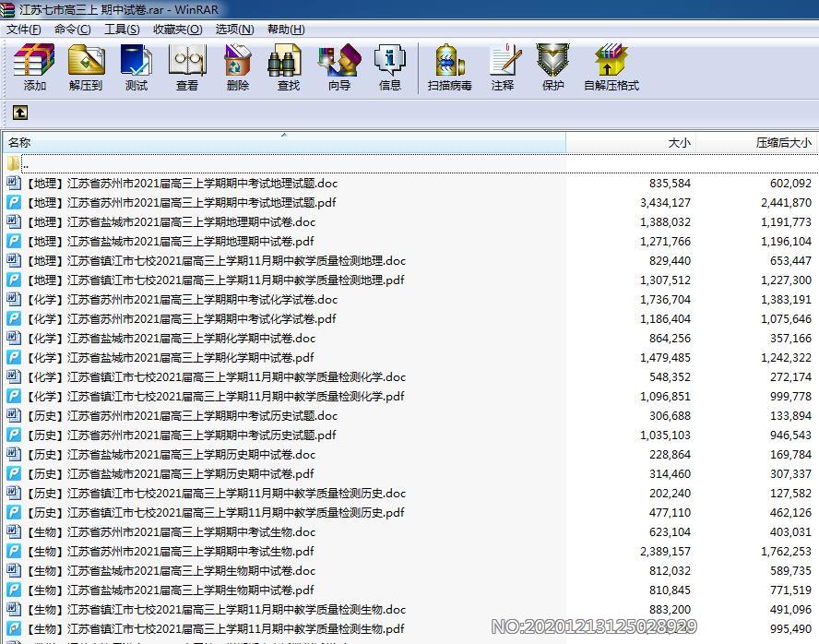Click the Protect (保护) archive icon
819x644 pixels.
(553, 67)
